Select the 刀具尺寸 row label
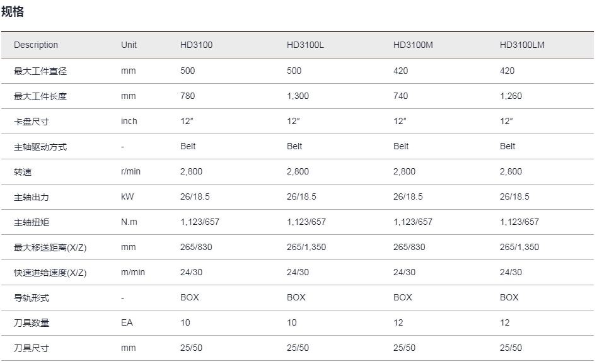The height and width of the screenshot is (364, 597). click(32, 348)
